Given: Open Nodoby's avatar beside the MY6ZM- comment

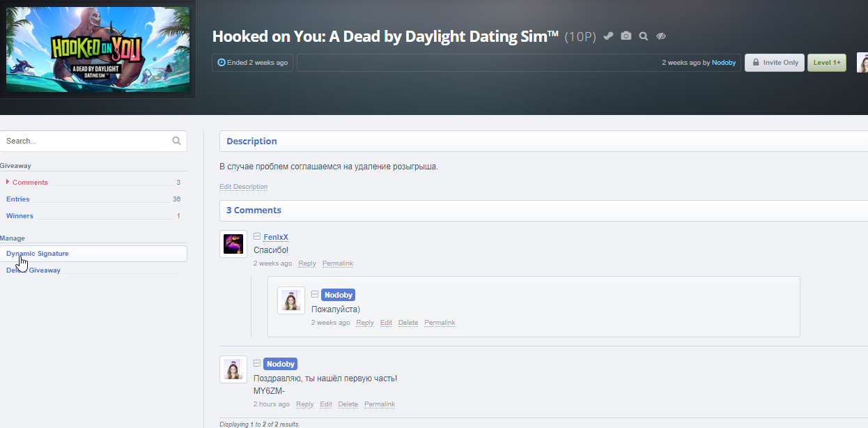Looking at the screenshot, I should [x=233, y=369].
